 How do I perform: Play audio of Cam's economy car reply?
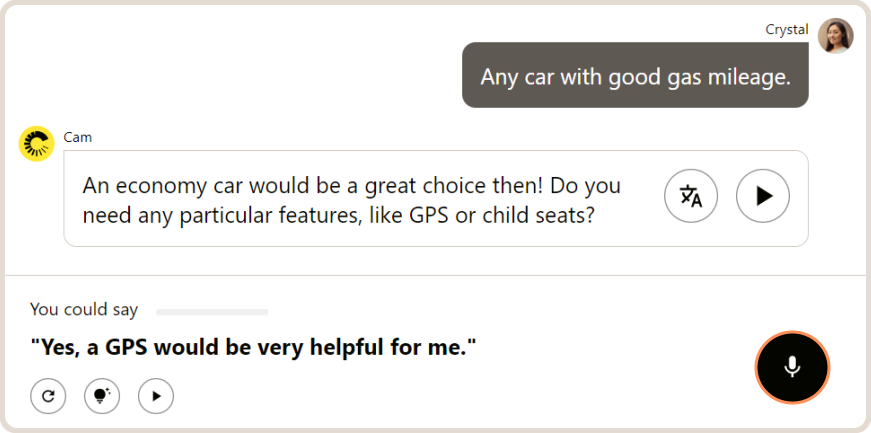point(763,196)
